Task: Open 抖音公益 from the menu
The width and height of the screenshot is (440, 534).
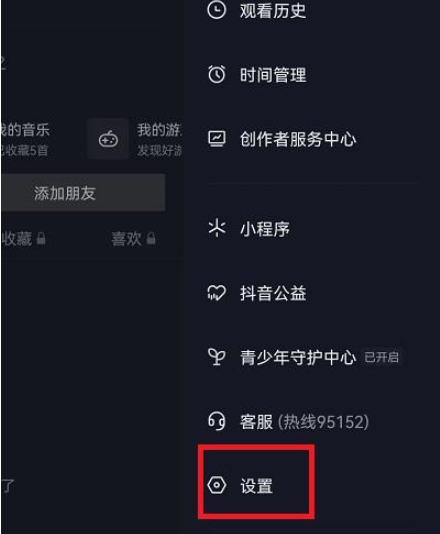Action: tap(273, 293)
